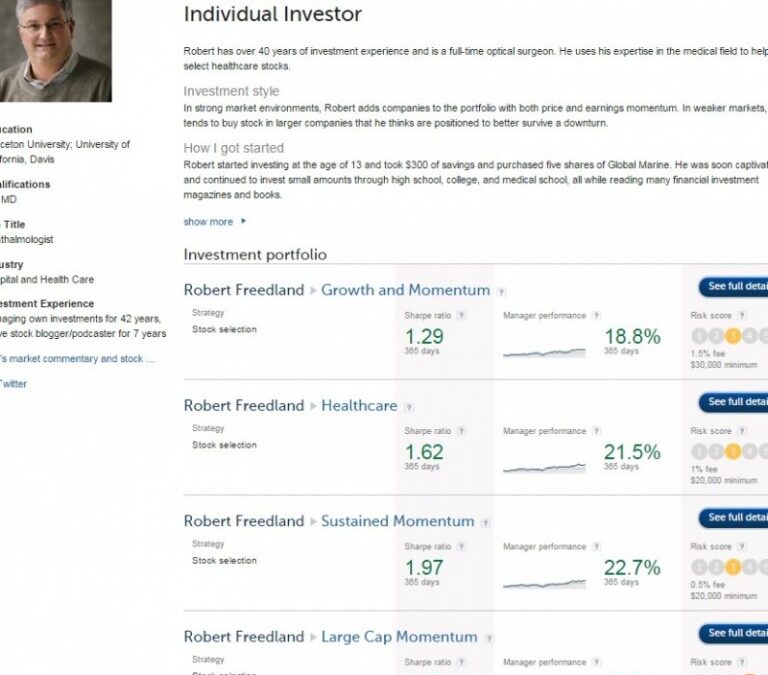
Task: Open the Sustained Momentum portfolio link
Action: coord(397,521)
